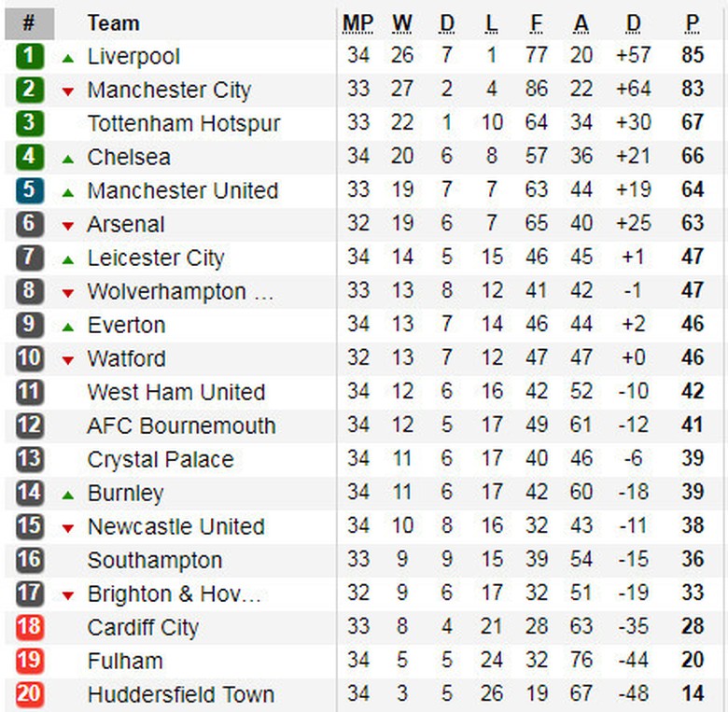
Task: Click Liverpool's green rank 1 badge
Action: [x=30, y=56]
